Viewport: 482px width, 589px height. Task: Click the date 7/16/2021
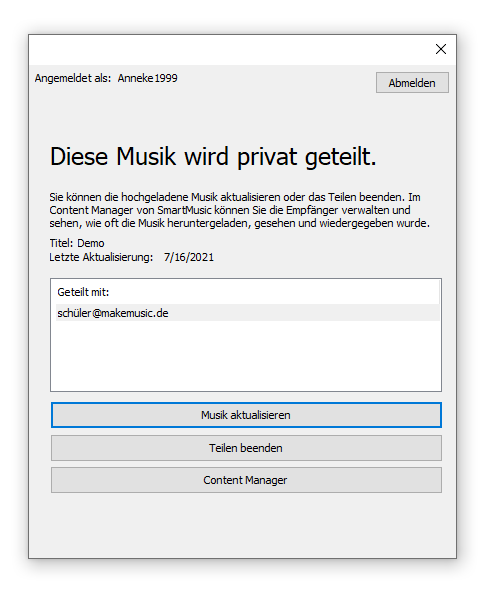189,257
